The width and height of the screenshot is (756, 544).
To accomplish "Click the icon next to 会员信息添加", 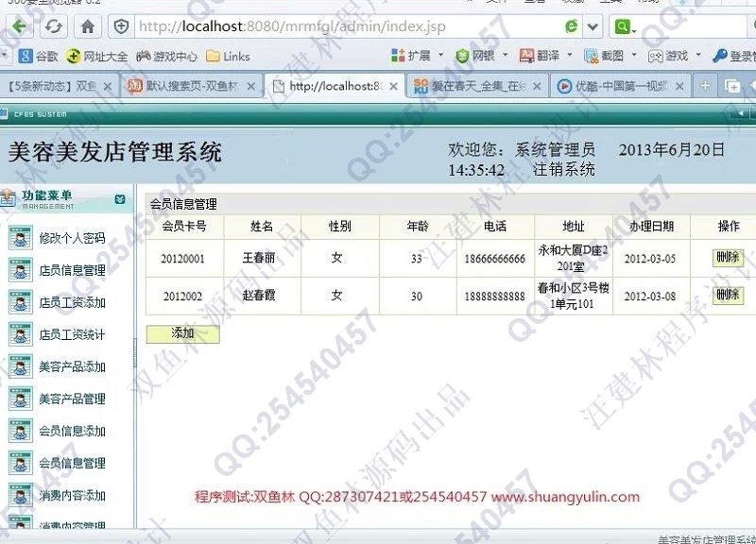I will pos(20,431).
